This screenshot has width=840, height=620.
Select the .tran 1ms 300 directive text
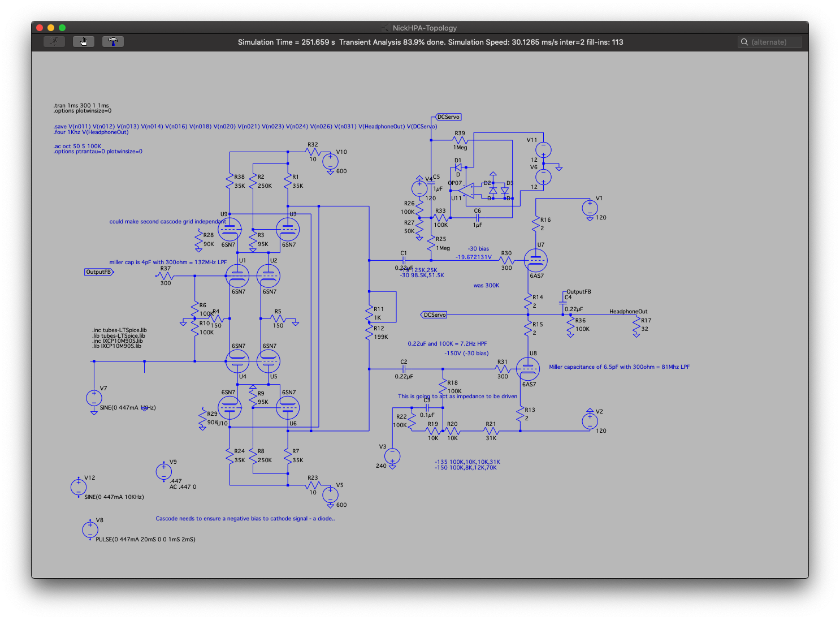pos(81,106)
